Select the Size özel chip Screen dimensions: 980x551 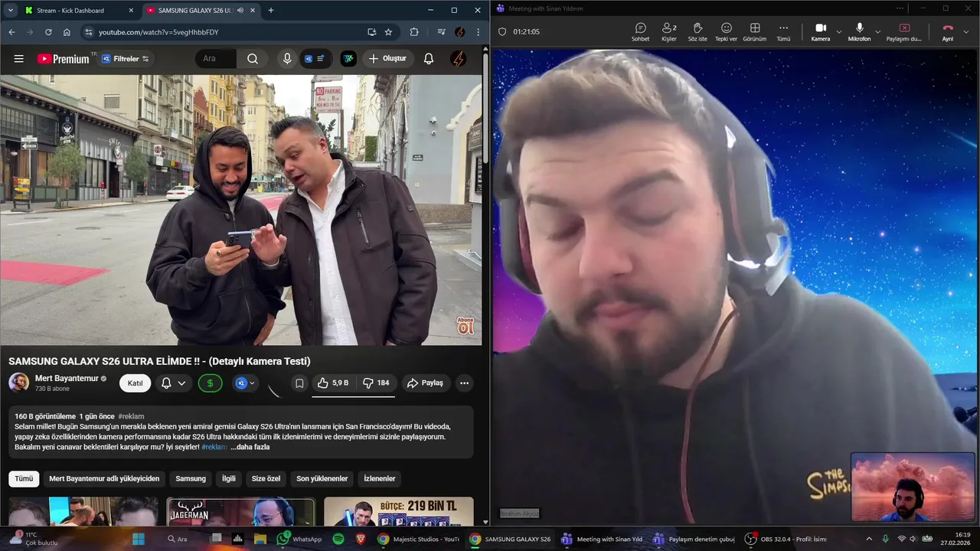pos(266,478)
